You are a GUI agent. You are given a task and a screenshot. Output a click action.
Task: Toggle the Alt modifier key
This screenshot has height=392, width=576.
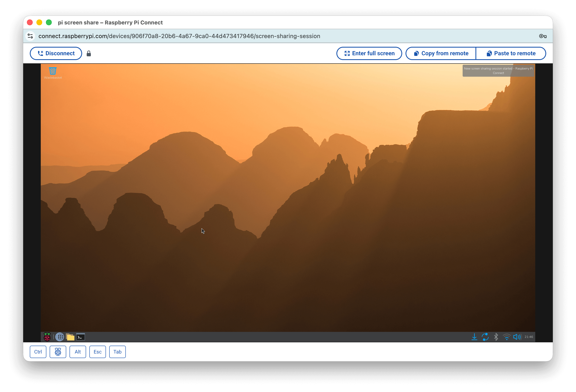tap(78, 352)
